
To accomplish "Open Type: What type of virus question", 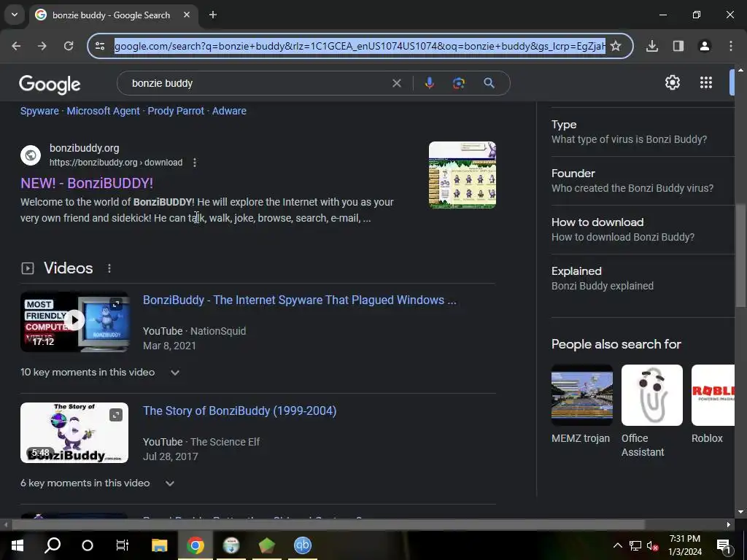I will click(x=643, y=132).
